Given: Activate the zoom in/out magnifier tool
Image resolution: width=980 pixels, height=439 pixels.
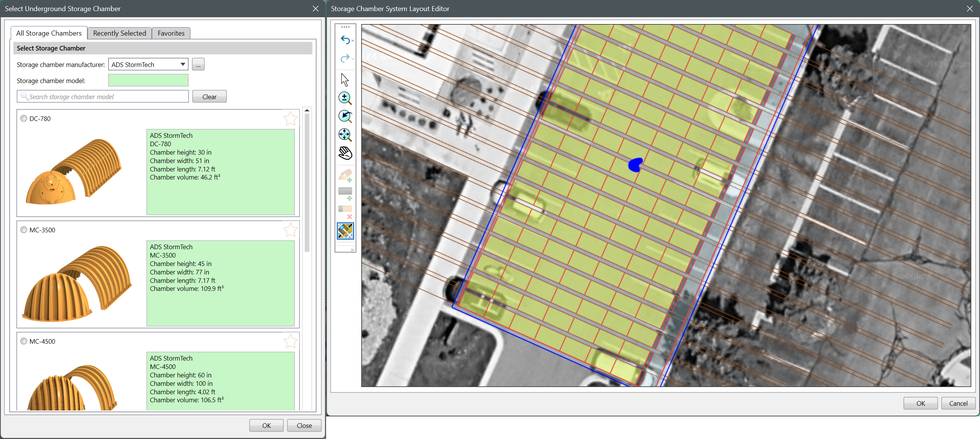Looking at the screenshot, I should pyautogui.click(x=345, y=98).
